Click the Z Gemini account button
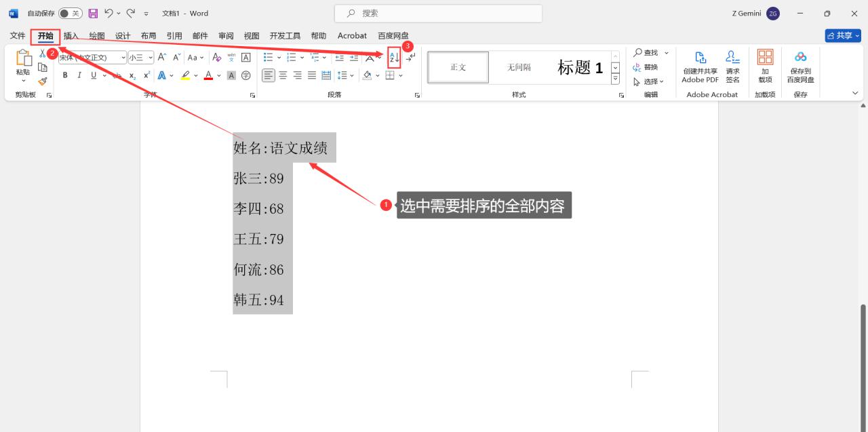This screenshot has height=432, width=868. [x=756, y=14]
